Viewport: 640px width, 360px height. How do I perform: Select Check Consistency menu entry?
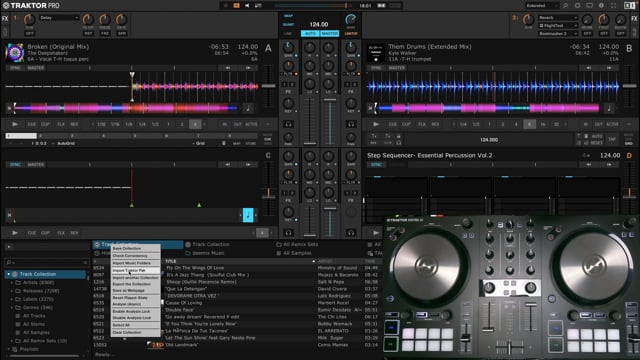click(x=136, y=256)
